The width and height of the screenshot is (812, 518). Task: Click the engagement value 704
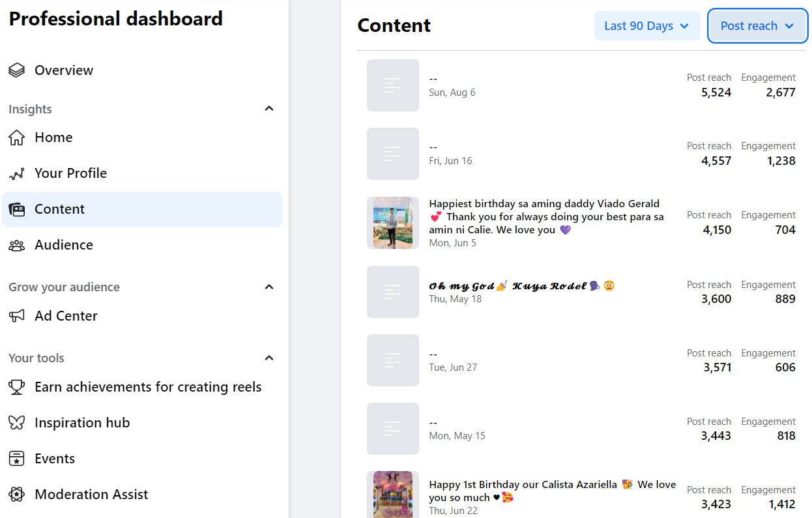tap(785, 230)
